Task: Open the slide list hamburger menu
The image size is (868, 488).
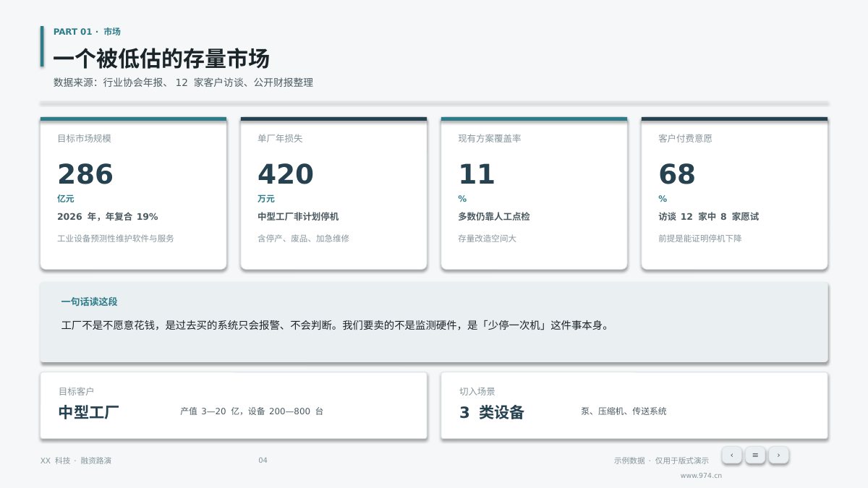Action: 755,455
